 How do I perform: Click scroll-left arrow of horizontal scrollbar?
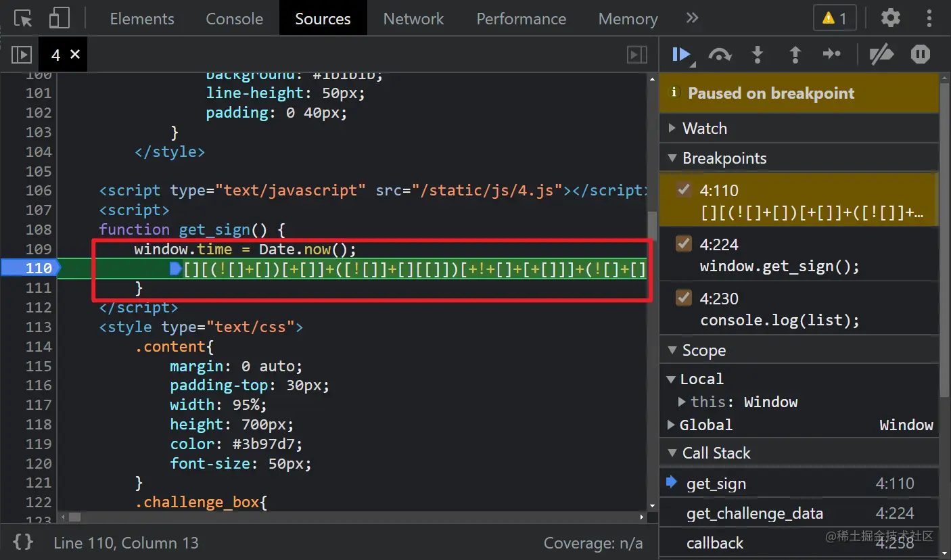pos(63,517)
